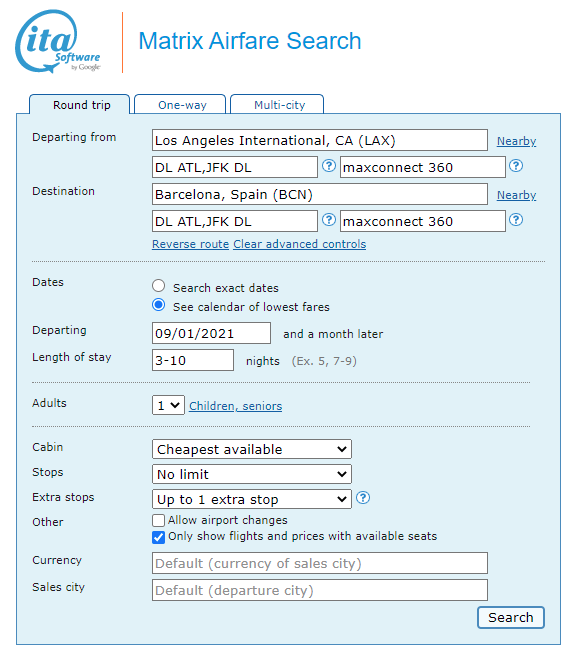Select See calendar of lowest fares
Image resolution: width=574 pixels, height=663 pixels.
coord(159,305)
